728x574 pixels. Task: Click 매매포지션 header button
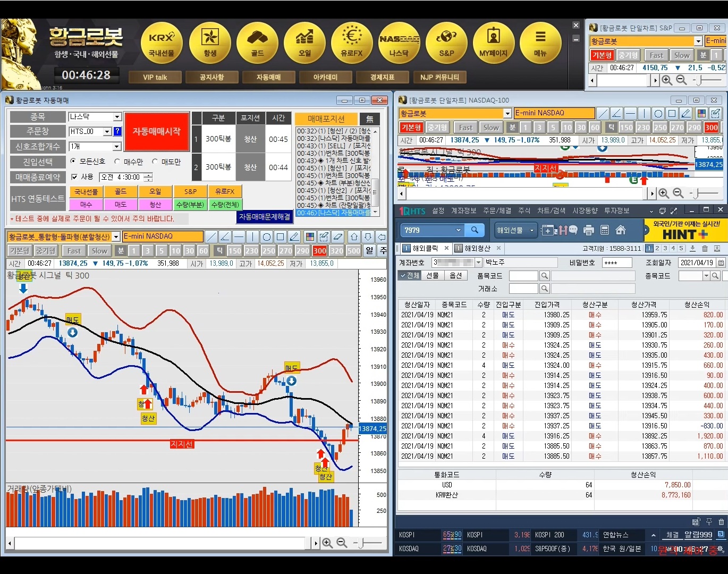coord(326,119)
